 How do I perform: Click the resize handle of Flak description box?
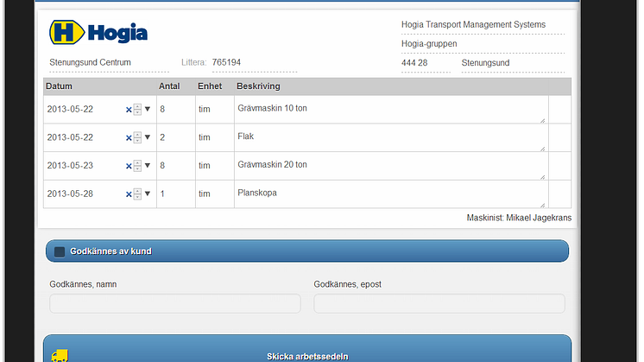click(542, 149)
